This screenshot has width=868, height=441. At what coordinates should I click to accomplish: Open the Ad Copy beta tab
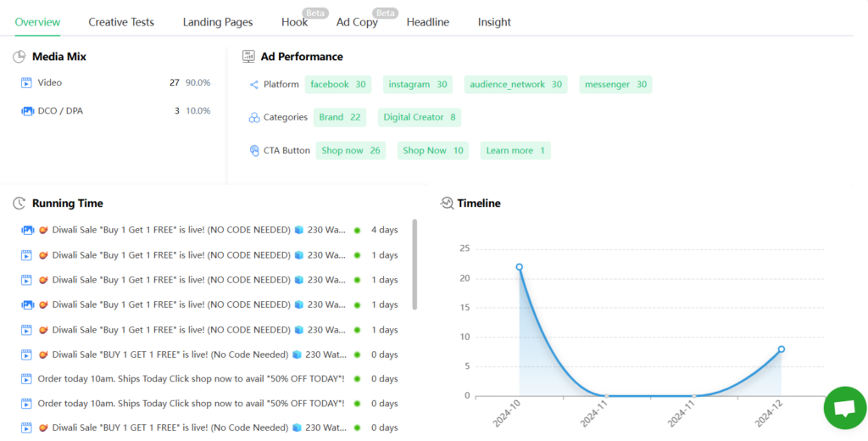point(357,22)
